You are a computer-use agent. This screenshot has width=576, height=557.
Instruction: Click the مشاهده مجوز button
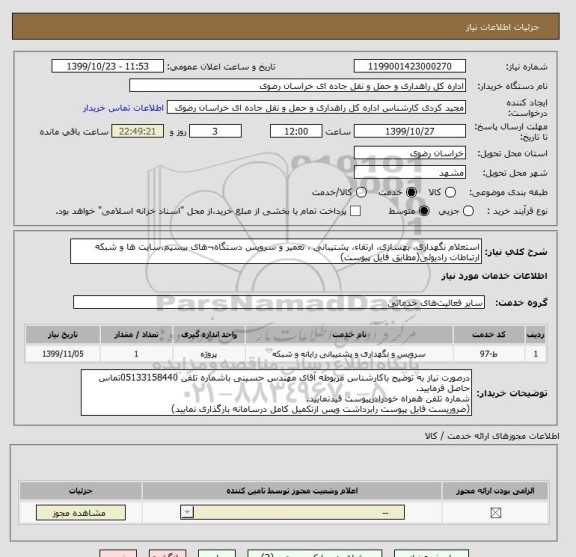(81, 513)
